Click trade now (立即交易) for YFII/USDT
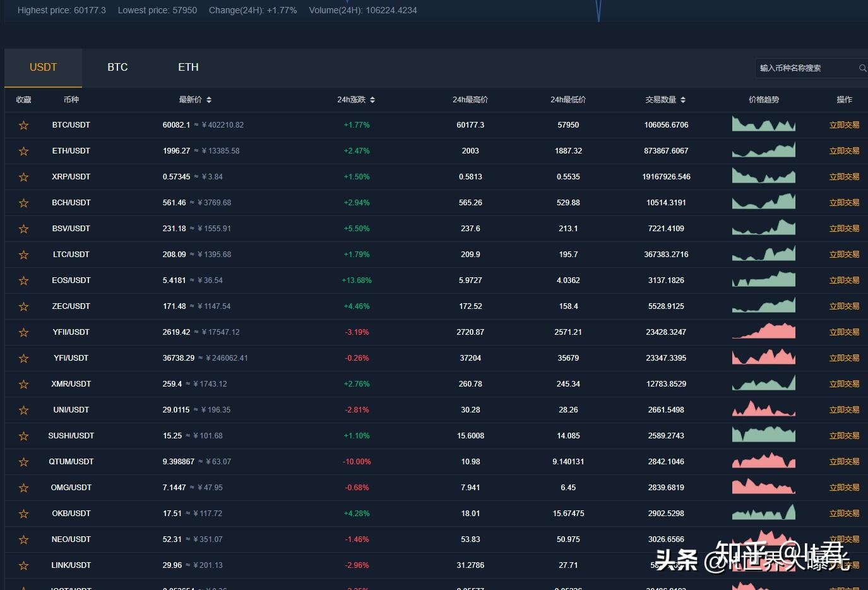 (844, 332)
